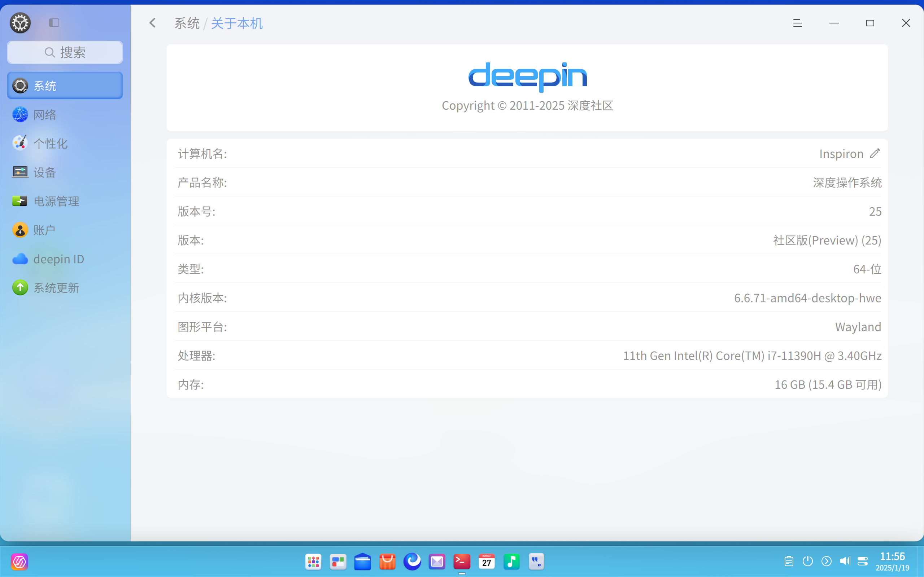This screenshot has width=924, height=577.
Task: Expand hidden tray icons with the chevron
Action: 826,561
